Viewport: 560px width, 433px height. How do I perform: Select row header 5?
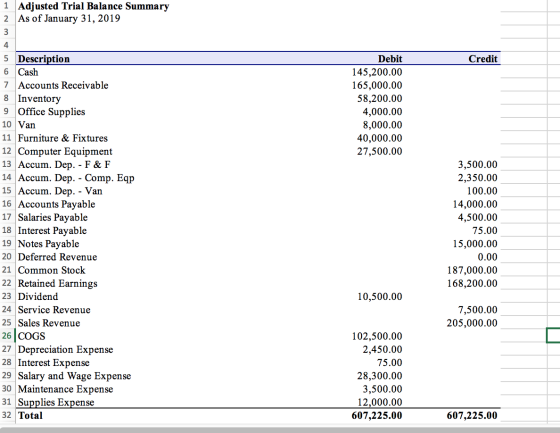click(x=6, y=58)
